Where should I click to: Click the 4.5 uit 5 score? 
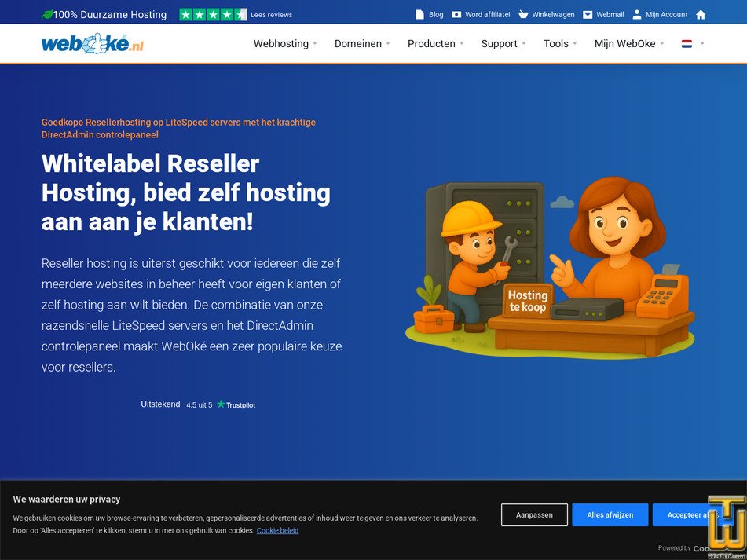click(200, 405)
